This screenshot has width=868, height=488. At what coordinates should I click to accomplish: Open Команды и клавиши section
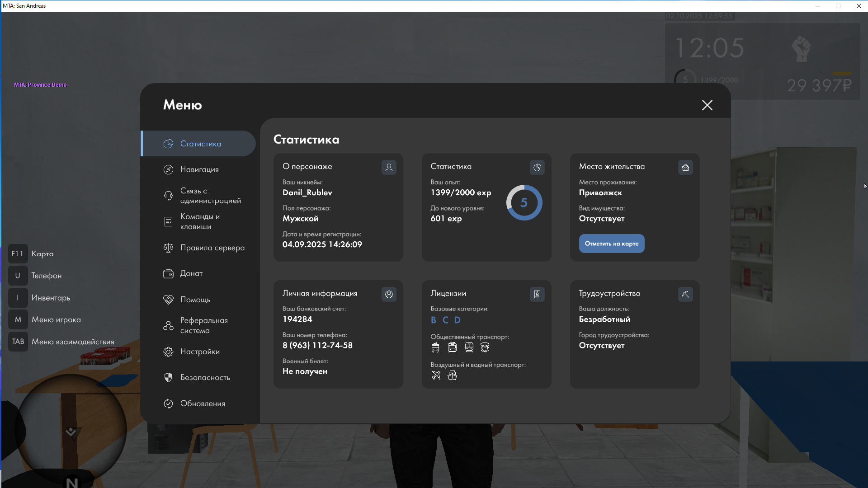click(199, 221)
